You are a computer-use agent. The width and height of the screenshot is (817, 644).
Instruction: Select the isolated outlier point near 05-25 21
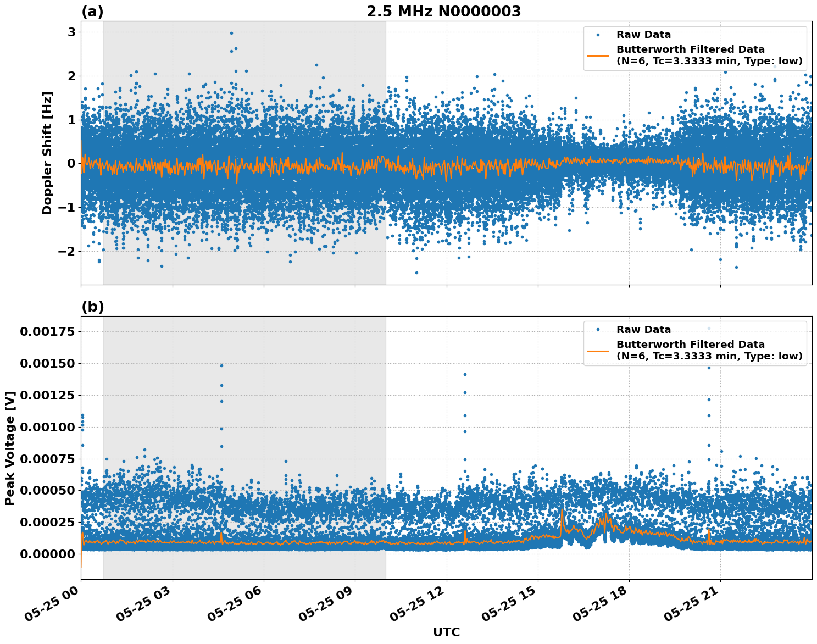tap(708, 367)
